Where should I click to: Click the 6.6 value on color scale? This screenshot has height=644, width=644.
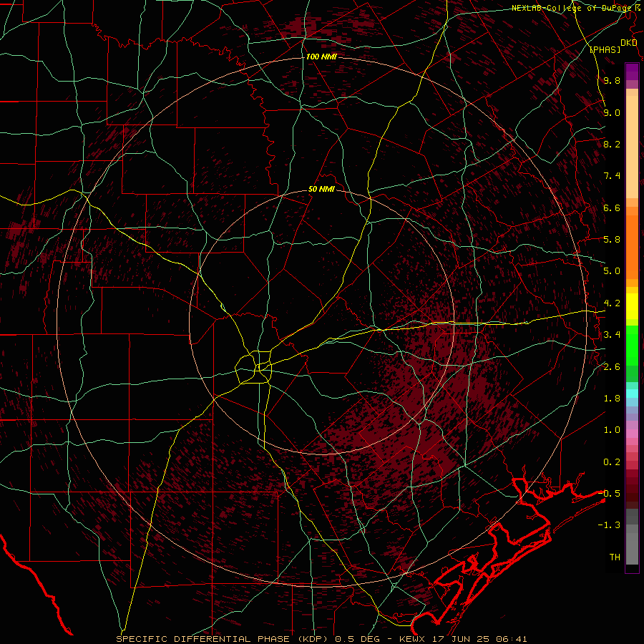pyautogui.click(x=612, y=208)
